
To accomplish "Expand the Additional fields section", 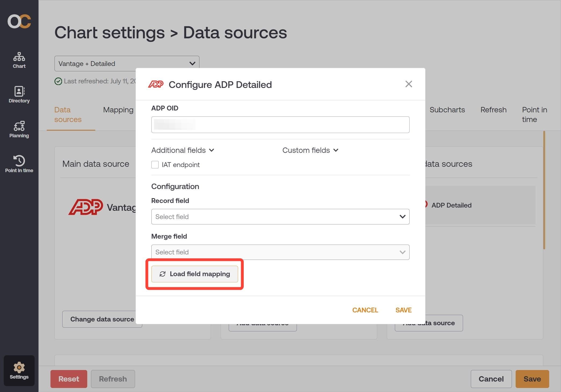I will (x=183, y=150).
